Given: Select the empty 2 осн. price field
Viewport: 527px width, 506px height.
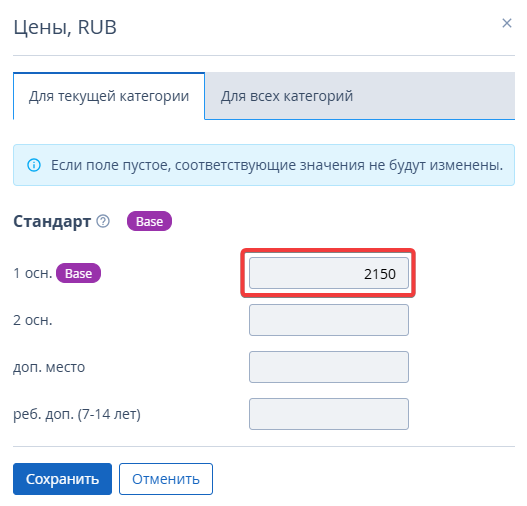Looking at the screenshot, I should [x=329, y=320].
